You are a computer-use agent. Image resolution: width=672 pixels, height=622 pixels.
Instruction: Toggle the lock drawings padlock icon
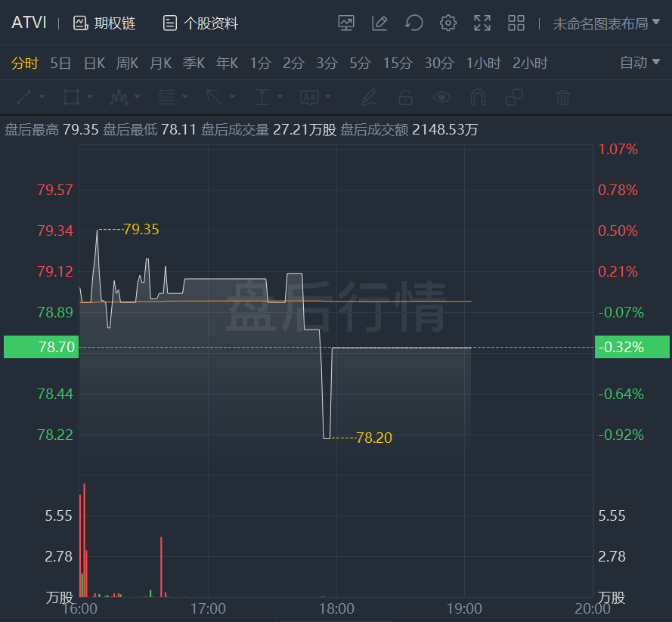[405, 97]
